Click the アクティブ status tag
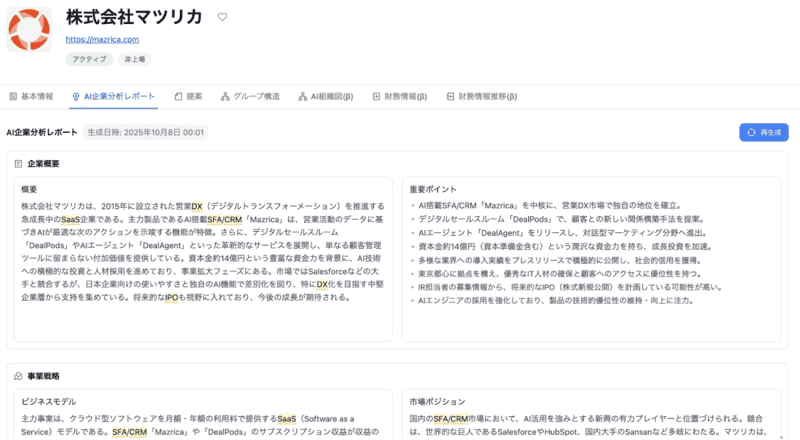The height and width of the screenshot is (440, 800). (89, 59)
